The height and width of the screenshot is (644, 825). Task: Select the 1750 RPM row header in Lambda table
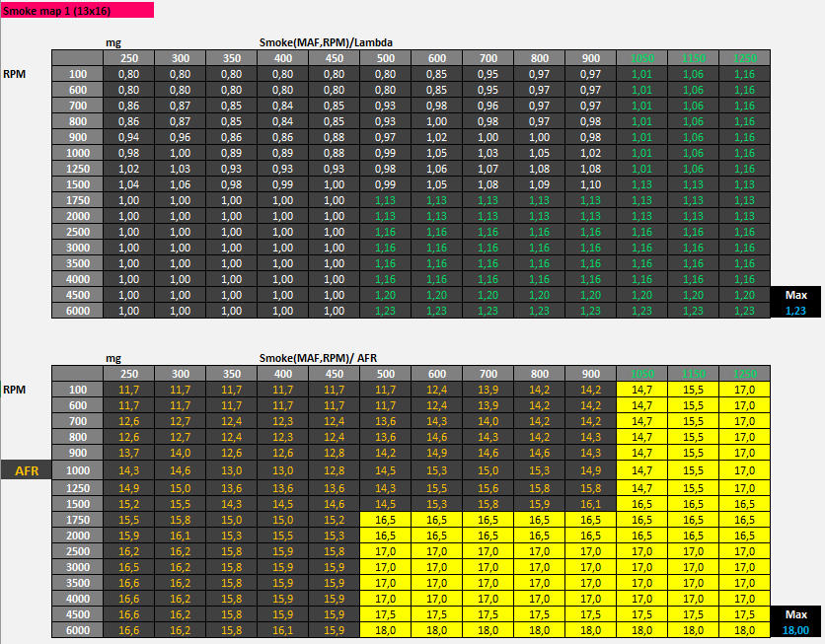[78, 200]
